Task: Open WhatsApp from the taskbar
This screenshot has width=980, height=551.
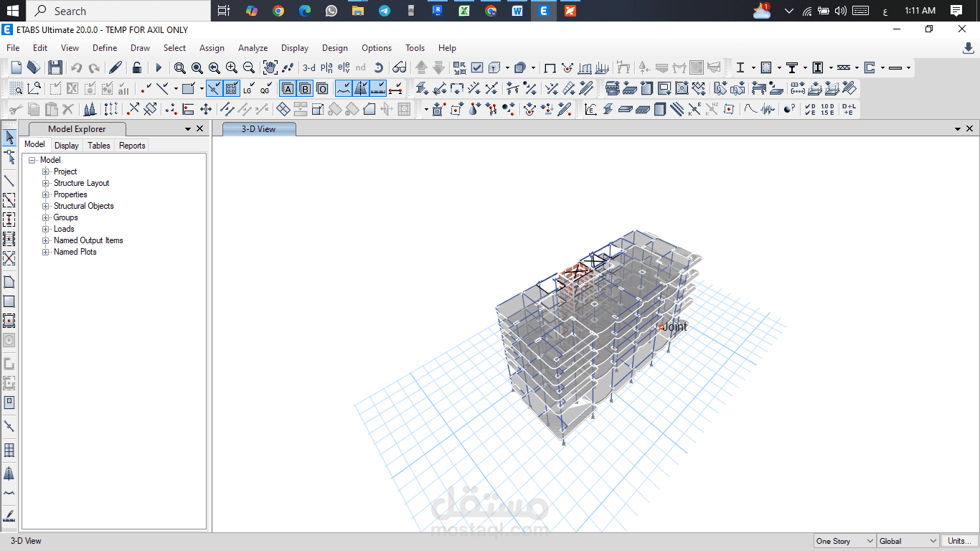Action: [x=331, y=11]
